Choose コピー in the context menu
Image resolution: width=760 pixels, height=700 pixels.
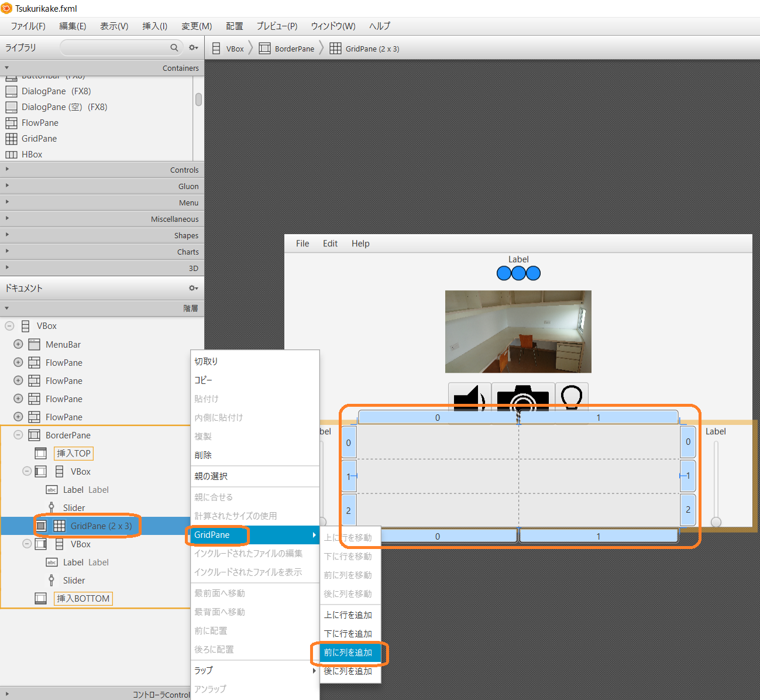tap(255, 380)
